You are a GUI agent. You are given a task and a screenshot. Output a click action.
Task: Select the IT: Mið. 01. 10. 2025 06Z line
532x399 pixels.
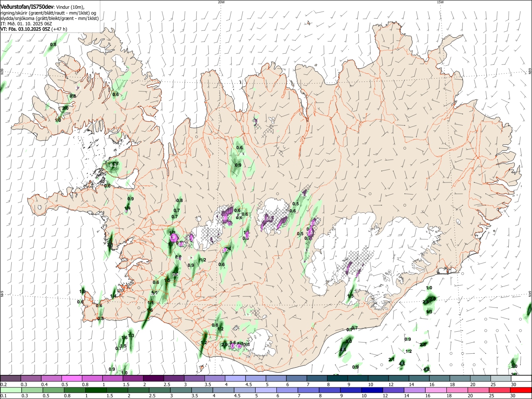coord(26,24)
